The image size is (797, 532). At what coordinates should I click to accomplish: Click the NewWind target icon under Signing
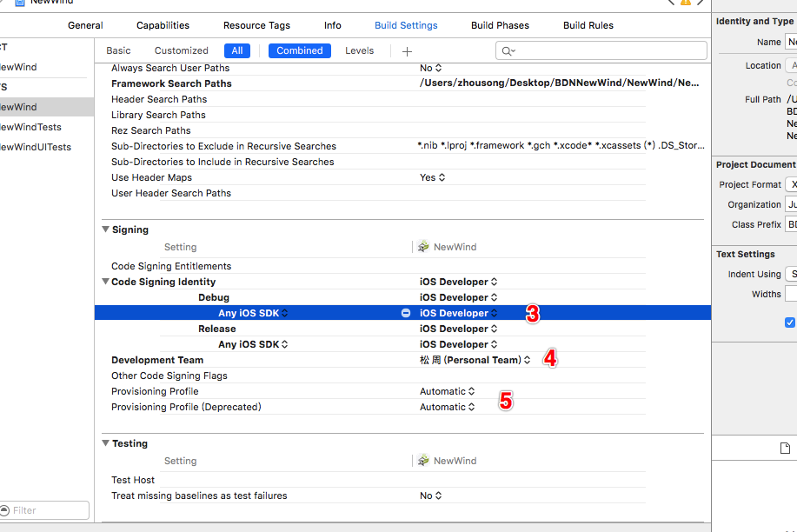pyautogui.click(x=423, y=247)
